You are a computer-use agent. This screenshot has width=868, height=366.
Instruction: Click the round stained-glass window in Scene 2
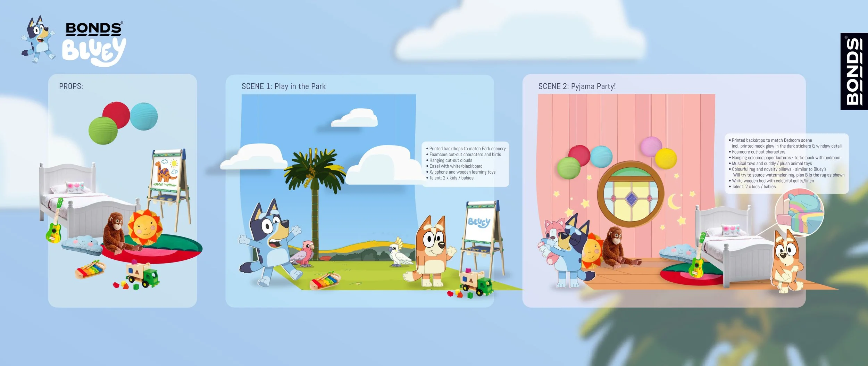tap(631, 194)
